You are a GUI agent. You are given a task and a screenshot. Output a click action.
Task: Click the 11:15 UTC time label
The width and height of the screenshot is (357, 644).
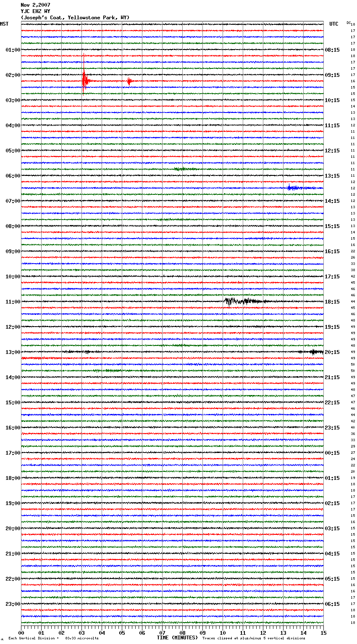[332, 126]
